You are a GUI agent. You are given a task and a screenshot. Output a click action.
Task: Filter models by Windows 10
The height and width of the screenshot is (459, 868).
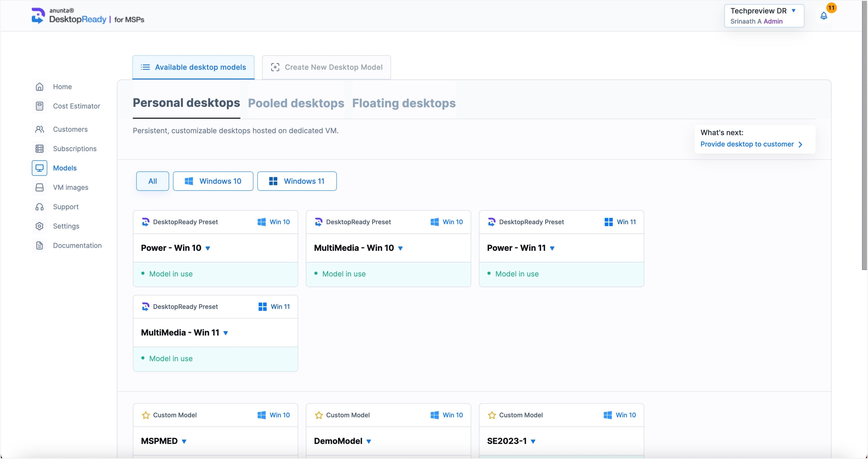213,181
